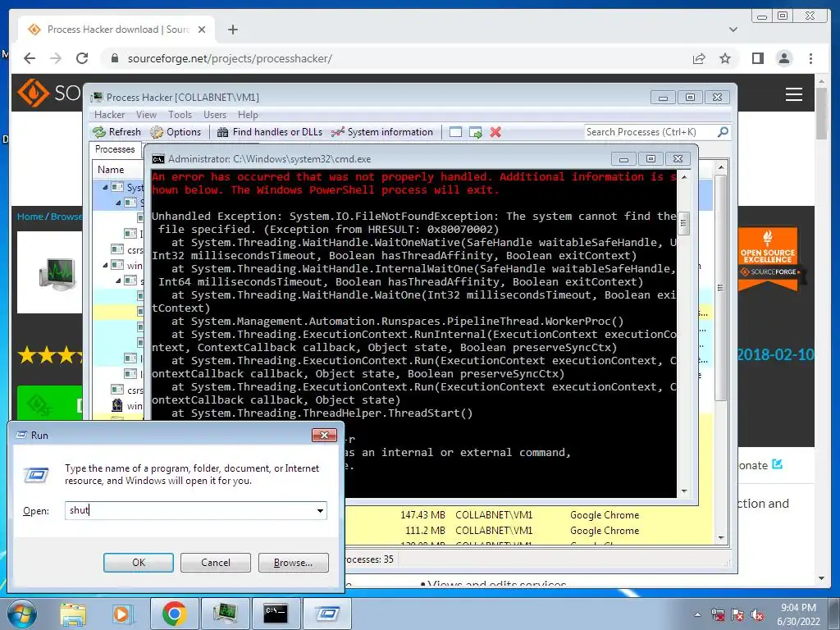Open File Explorer from taskbar

click(x=73, y=614)
